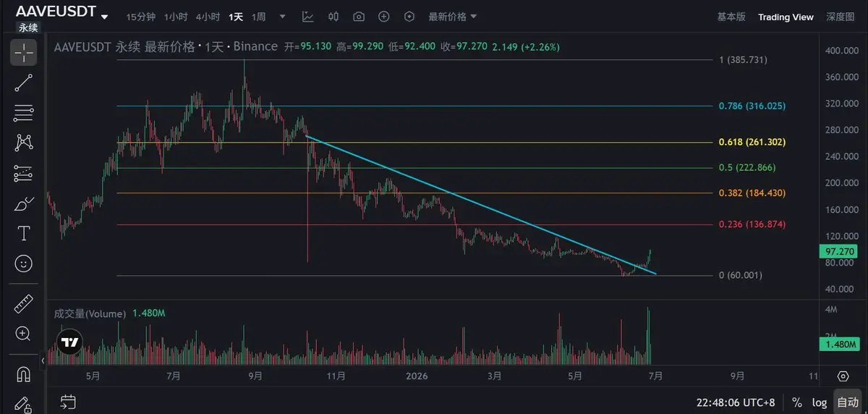Image resolution: width=868 pixels, height=414 pixels.
Task: Click the 自动 auto-scale button
Action: [x=847, y=402]
